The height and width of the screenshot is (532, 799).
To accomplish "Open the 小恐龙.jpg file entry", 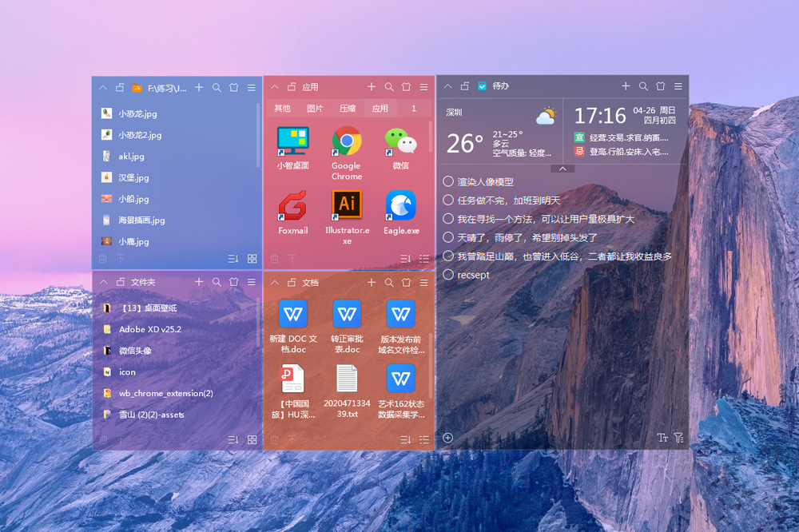I will [137, 113].
